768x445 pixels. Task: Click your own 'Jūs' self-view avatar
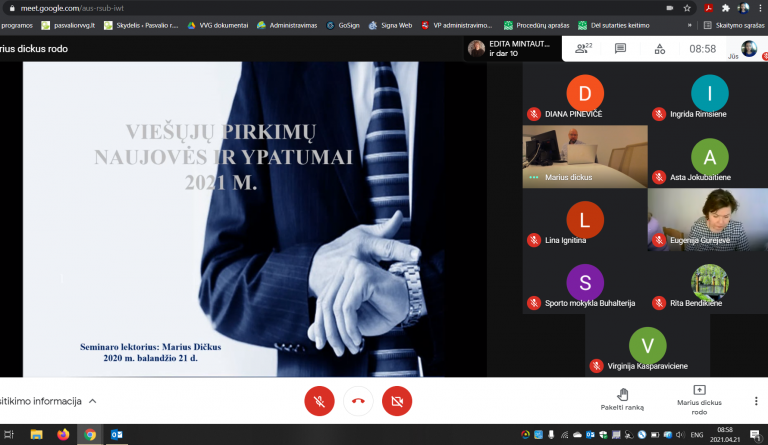pos(748,48)
